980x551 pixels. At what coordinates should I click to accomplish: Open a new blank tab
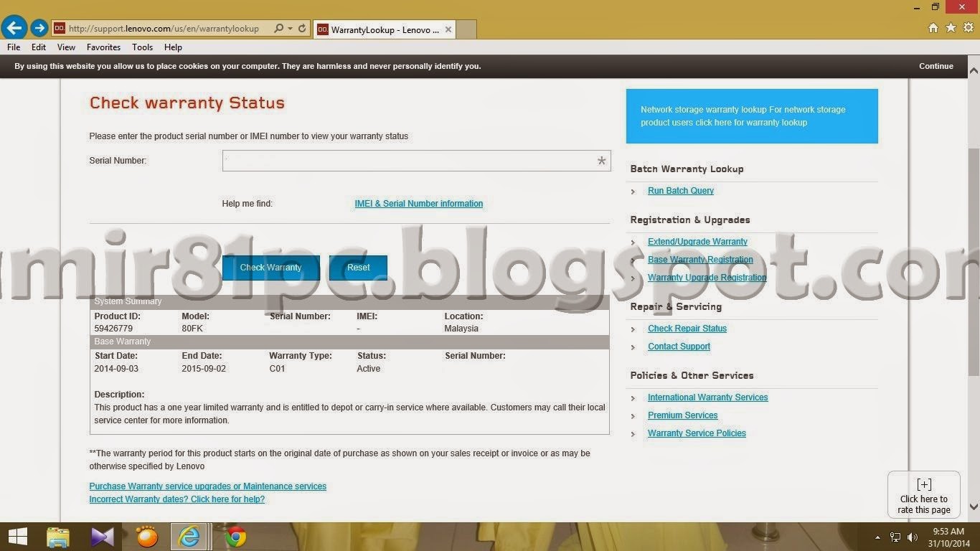[x=466, y=29]
